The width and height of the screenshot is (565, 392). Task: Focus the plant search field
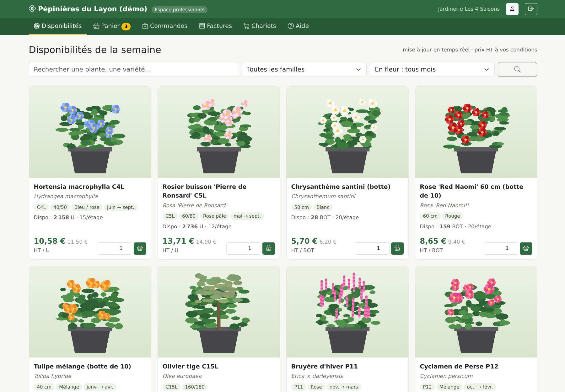[134, 69]
